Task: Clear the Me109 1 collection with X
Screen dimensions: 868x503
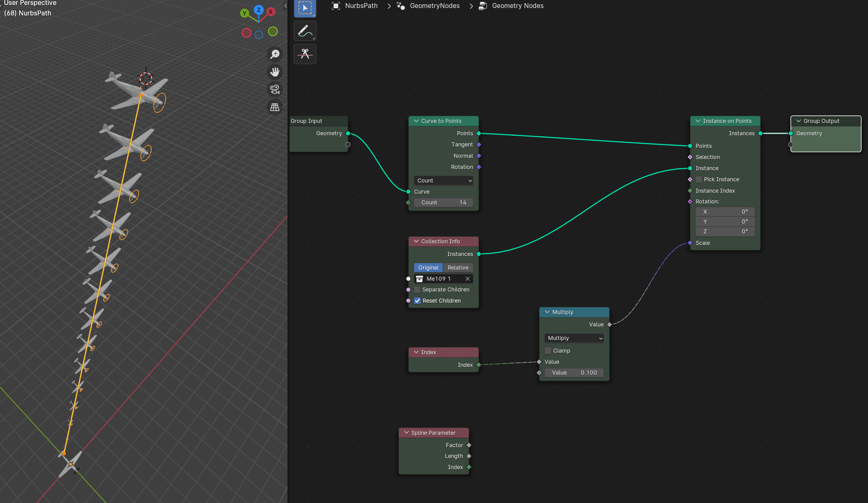Action: point(468,279)
